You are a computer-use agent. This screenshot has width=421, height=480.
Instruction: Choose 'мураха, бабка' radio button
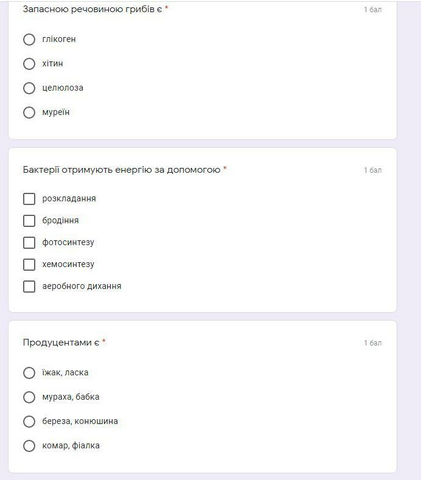coord(29,397)
